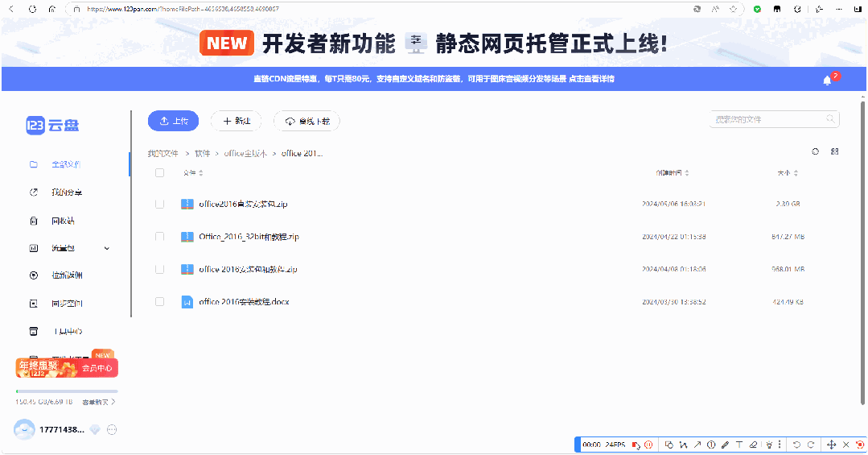Stop recording with the red square button
The height and width of the screenshot is (455, 868).
(636, 445)
